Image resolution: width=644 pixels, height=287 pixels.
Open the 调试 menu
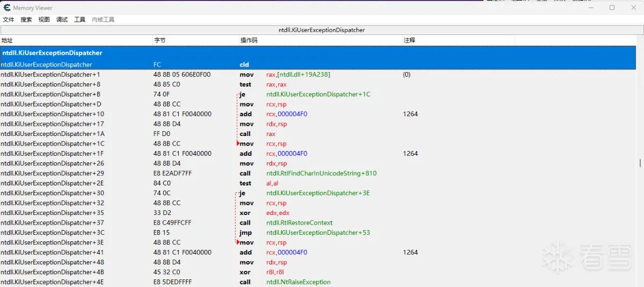tap(62, 19)
